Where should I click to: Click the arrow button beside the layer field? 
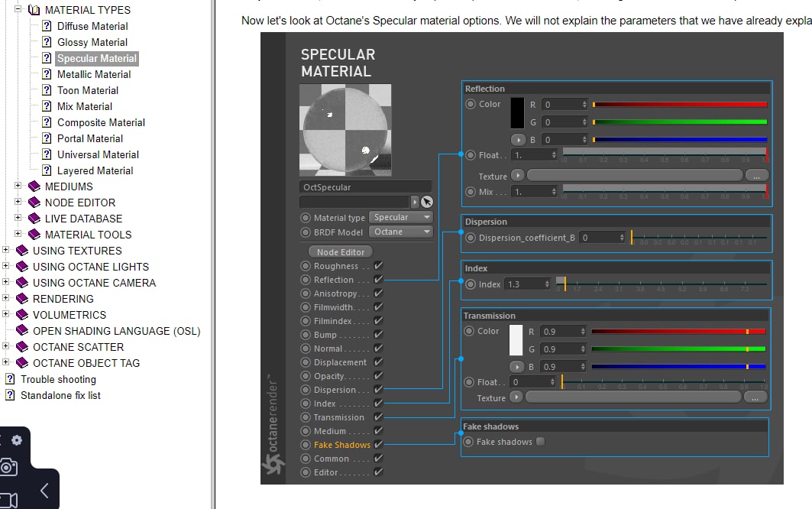414,202
